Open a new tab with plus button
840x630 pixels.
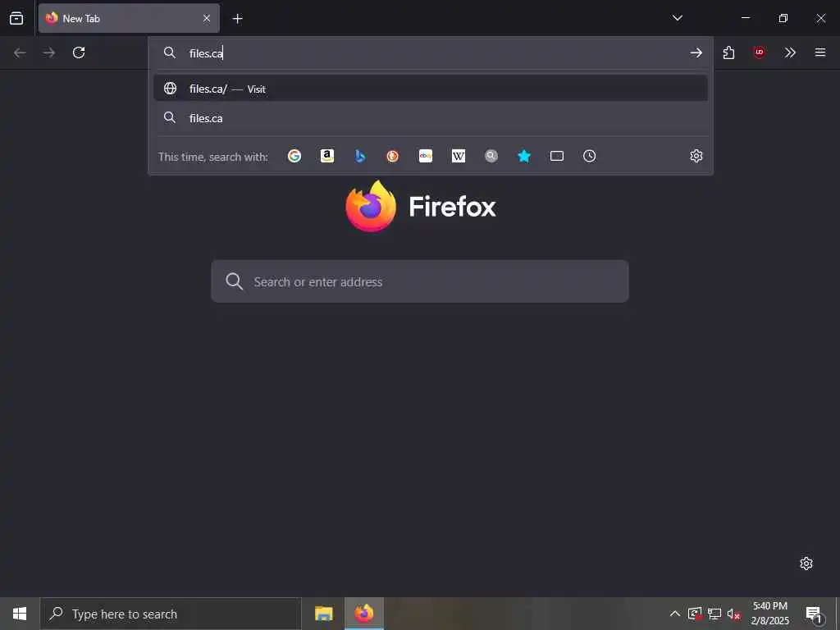[x=237, y=19]
